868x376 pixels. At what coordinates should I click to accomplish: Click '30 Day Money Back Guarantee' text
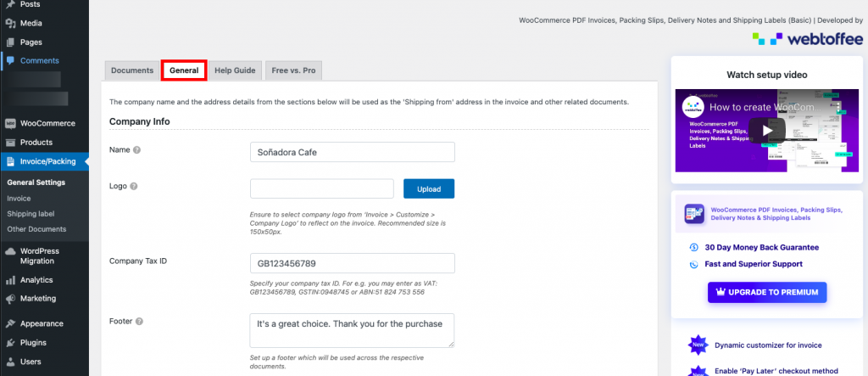point(762,247)
